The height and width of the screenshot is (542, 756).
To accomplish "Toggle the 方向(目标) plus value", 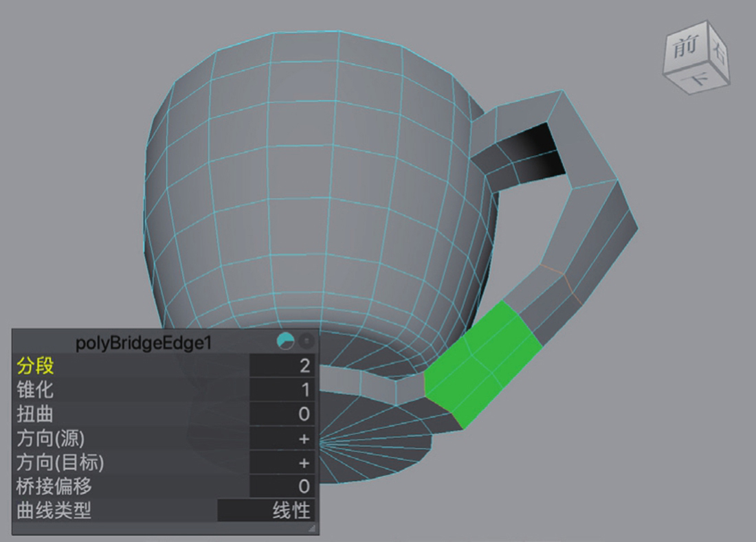I will point(282,462).
